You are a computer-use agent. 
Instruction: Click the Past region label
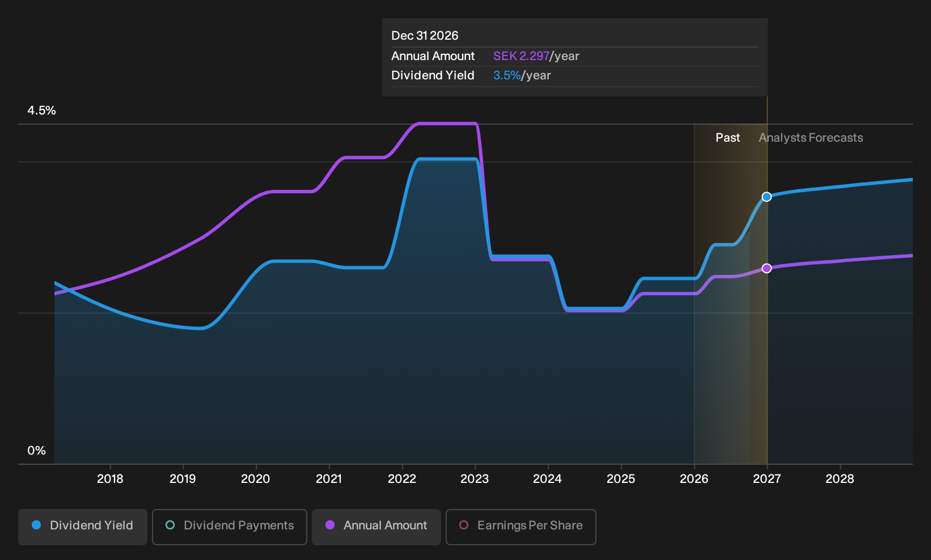pos(727,138)
